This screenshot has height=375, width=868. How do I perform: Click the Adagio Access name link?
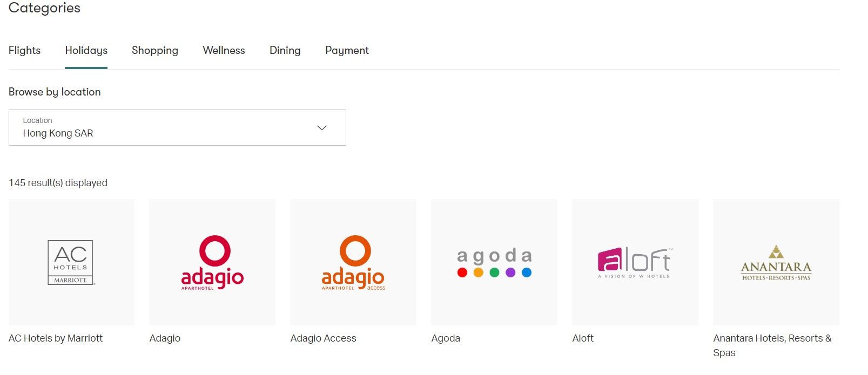click(323, 338)
